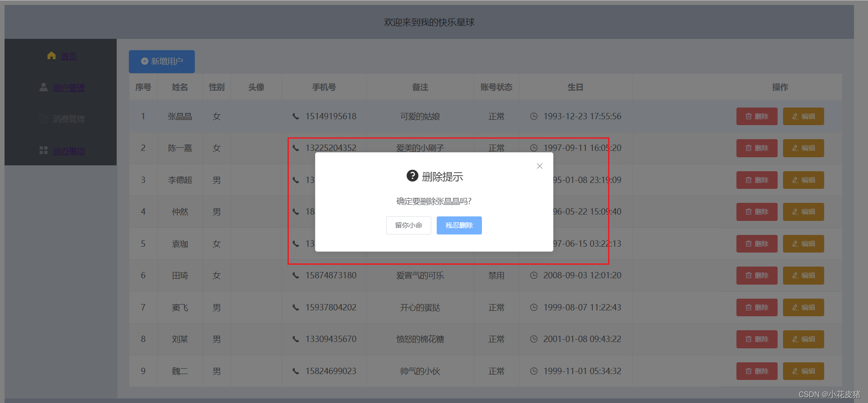Select the remark 开心的蛋挞

coord(420,308)
